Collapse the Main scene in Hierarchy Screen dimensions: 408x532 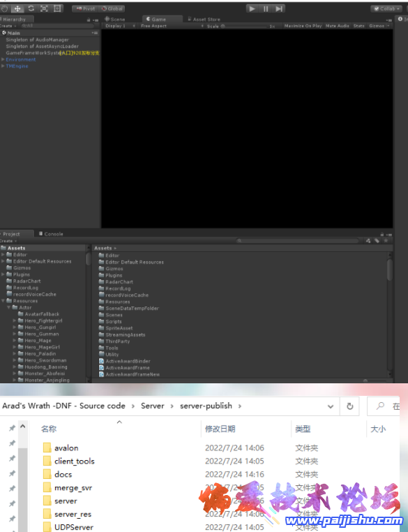pos(4,33)
